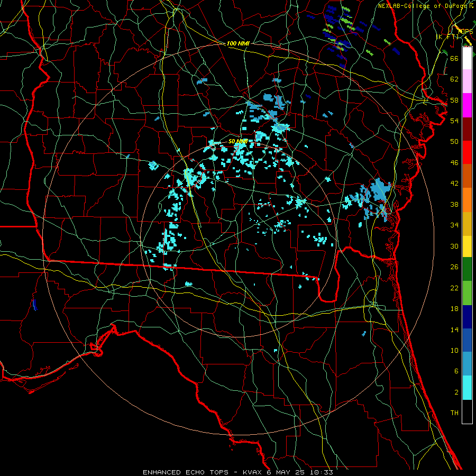
Task: Click the 'ENHANCED ECHO TOPS' title at the bottom
Action: point(186,472)
